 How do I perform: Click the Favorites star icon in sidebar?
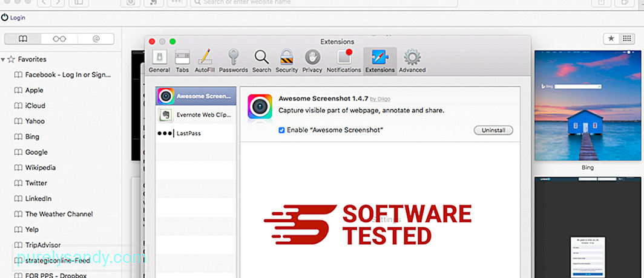(11, 59)
